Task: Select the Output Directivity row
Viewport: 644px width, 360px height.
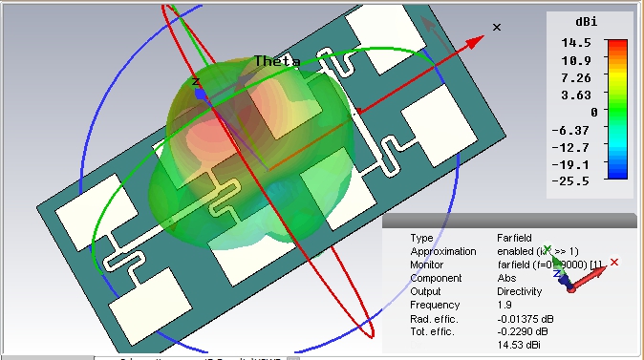Action: tap(476, 291)
